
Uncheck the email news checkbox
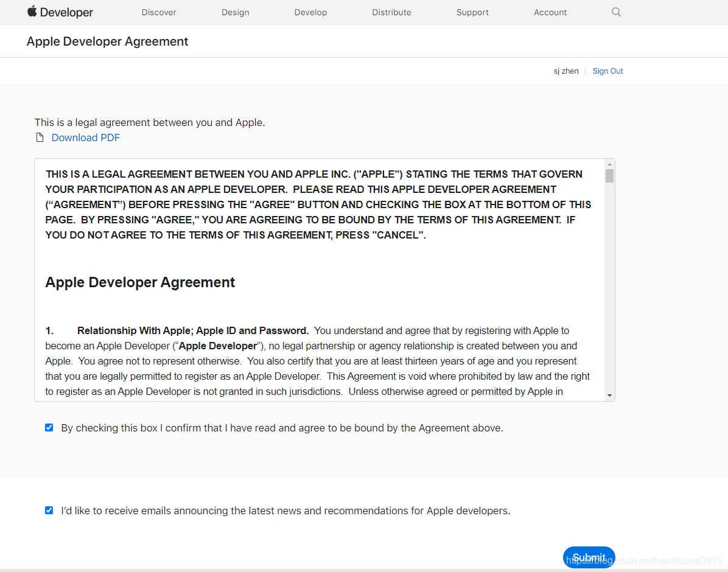(49, 511)
